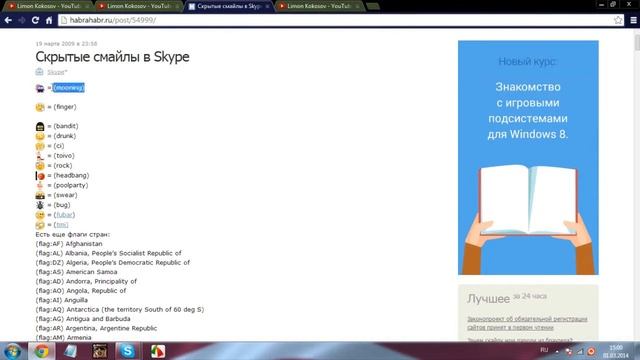Go back to the previous page
The image size is (640, 360).
8,20
